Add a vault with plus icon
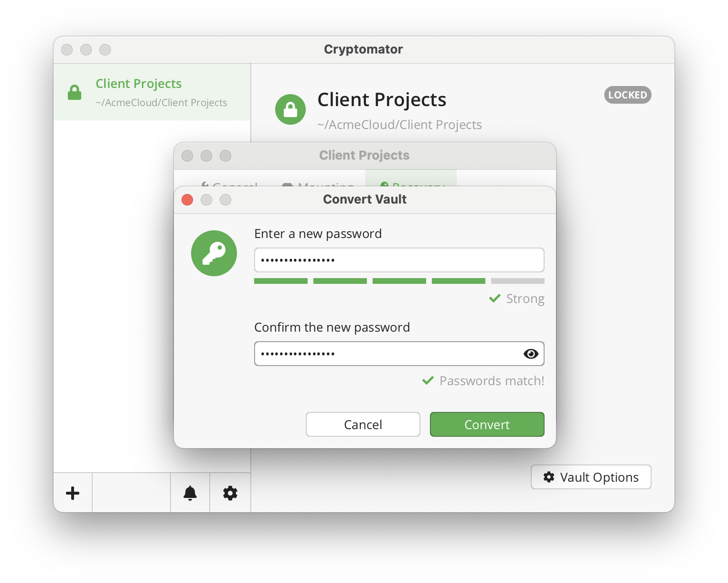728x583 pixels. 73,493
